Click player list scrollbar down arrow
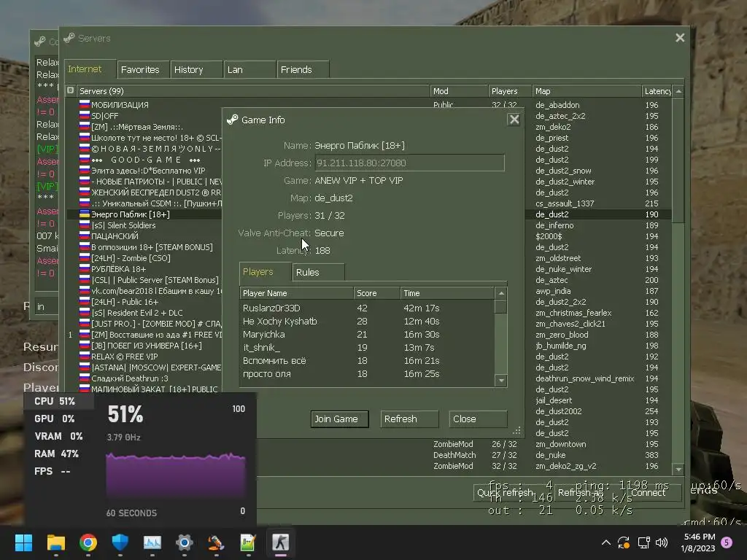Viewport: 747px width, 560px height. (500, 380)
